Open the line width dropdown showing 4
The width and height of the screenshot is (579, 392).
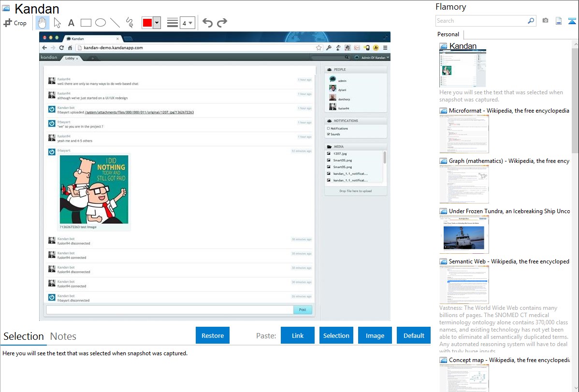(188, 23)
